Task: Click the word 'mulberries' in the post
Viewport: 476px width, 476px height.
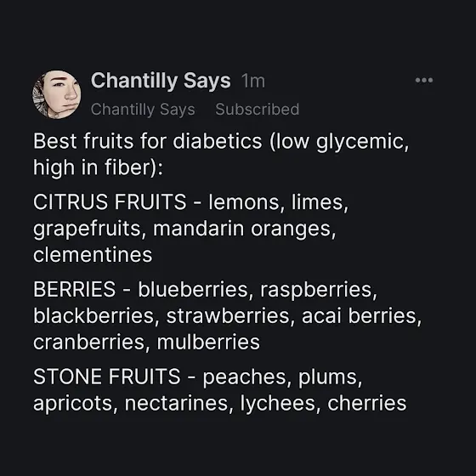Action: coord(208,342)
